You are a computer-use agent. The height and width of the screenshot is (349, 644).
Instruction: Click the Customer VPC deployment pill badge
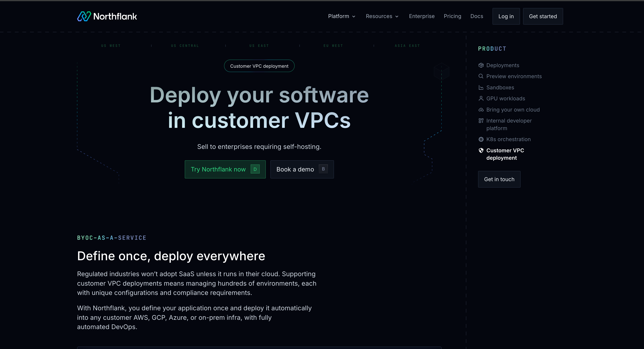click(259, 66)
